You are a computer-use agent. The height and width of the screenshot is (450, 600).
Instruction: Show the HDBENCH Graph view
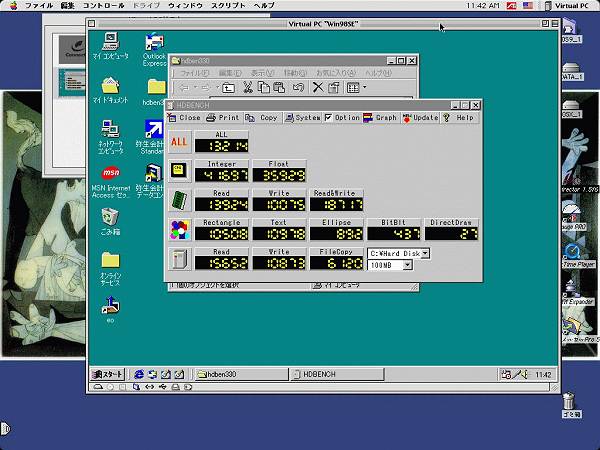pos(380,118)
